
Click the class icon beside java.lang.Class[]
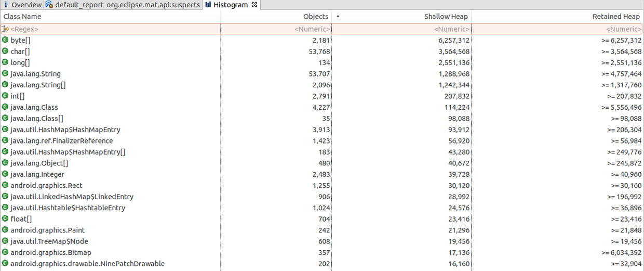[x=5, y=119]
